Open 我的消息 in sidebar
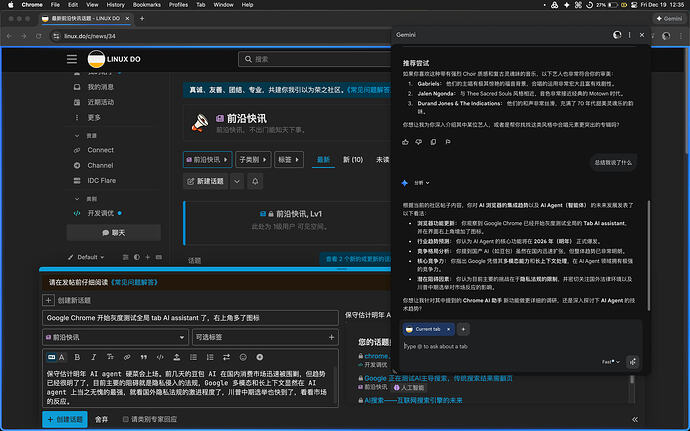690x431 pixels. coord(100,87)
